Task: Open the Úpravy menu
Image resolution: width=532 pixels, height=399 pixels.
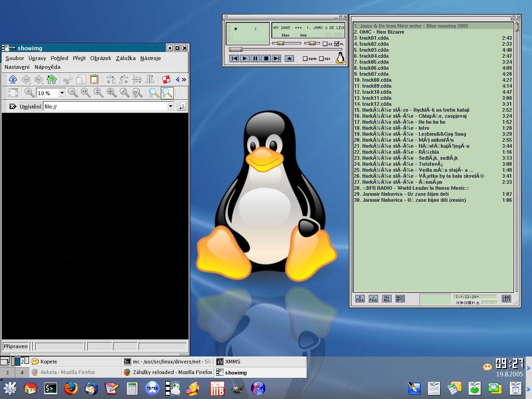Action: pos(37,58)
